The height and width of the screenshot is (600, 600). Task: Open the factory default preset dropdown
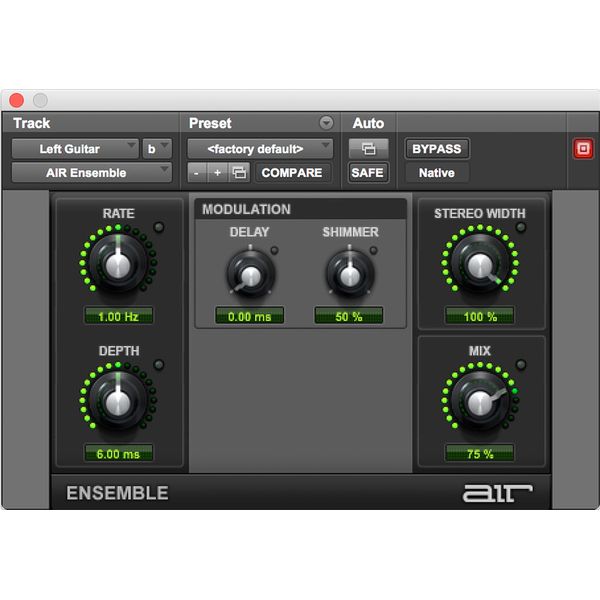tap(259, 148)
